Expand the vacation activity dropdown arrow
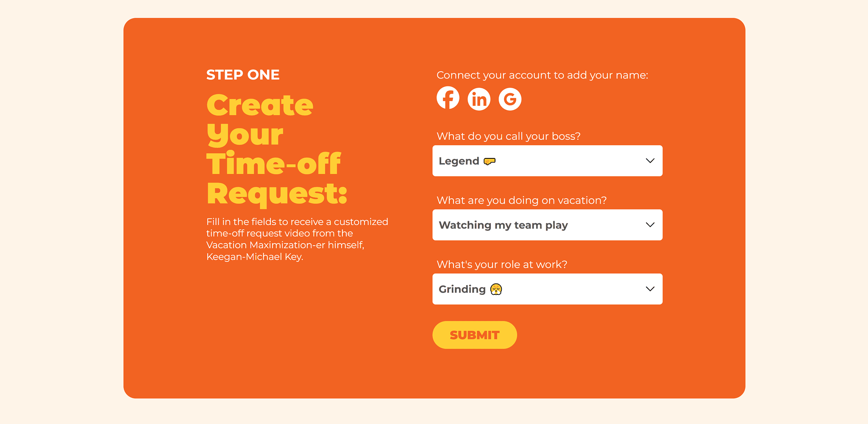 (x=650, y=225)
